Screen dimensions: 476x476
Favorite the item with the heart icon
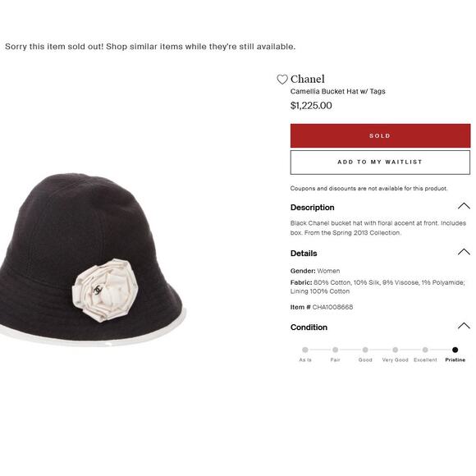point(282,80)
